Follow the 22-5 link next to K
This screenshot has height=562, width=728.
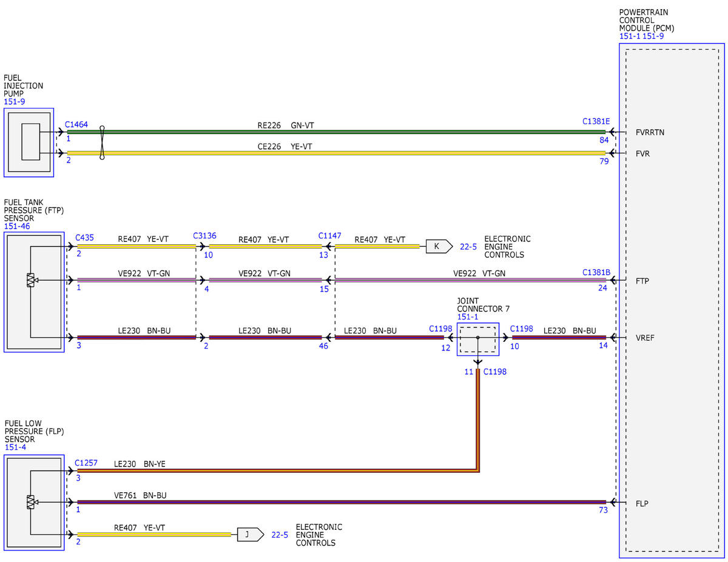468,247
